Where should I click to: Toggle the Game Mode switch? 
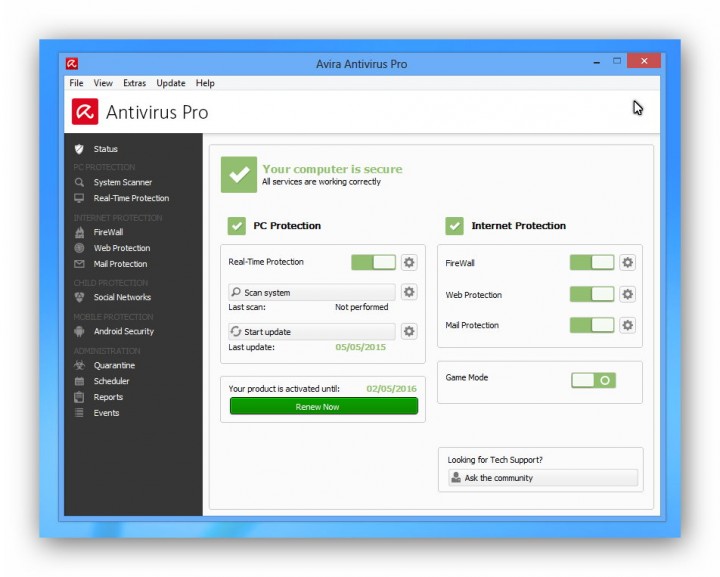pyautogui.click(x=593, y=380)
